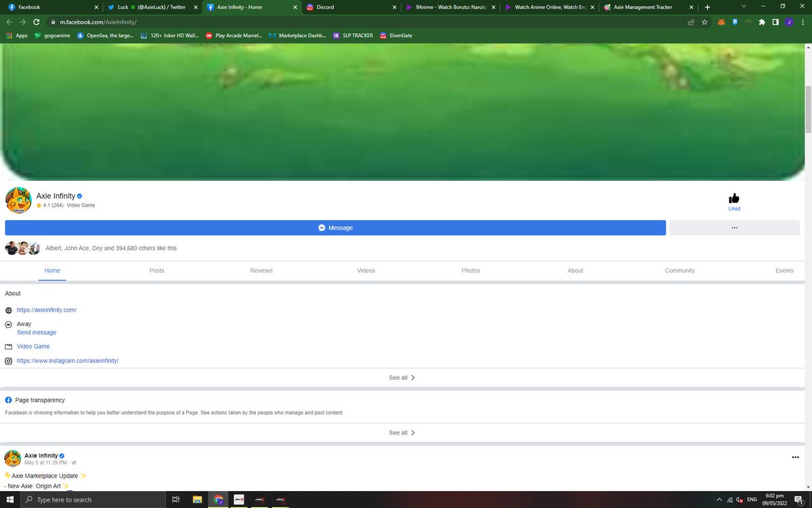This screenshot has height=508, width=812.
Task: Select the About page tab
Action: pos(575,270)
